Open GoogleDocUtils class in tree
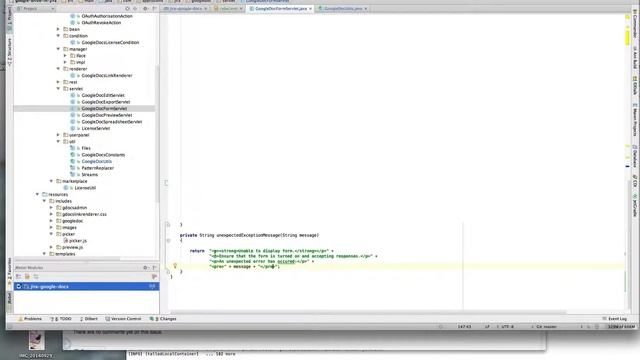The image size is (640, 360). 97,161
